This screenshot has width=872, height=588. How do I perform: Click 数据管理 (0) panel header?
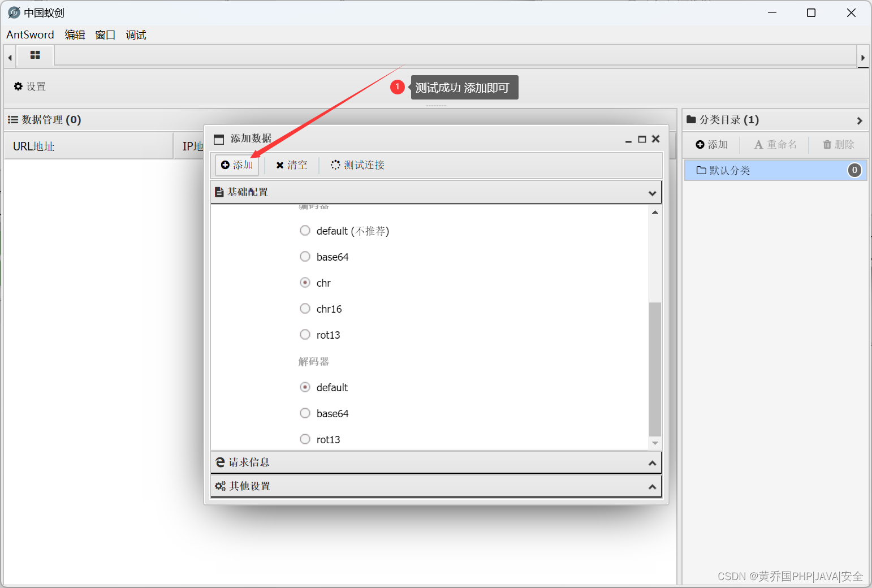[x=340, y=120]
